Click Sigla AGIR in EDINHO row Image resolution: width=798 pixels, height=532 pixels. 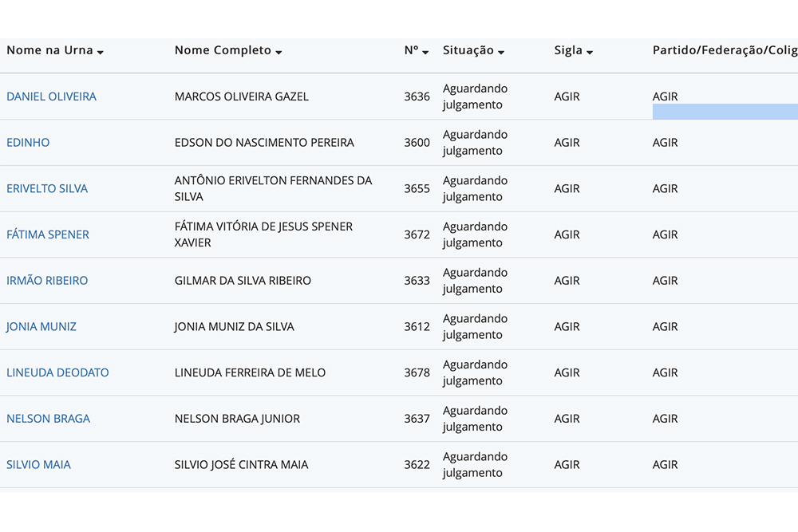[x=567, y=143]
